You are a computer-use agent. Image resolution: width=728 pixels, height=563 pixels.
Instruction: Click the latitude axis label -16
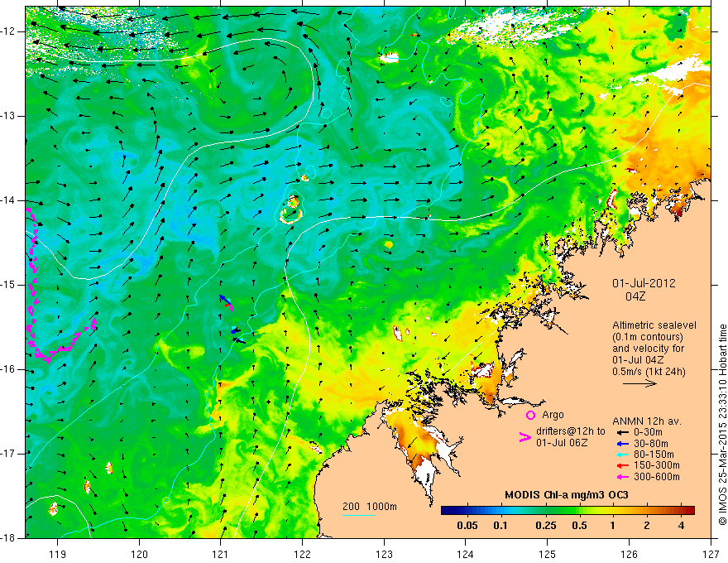(x=9, y=369)
